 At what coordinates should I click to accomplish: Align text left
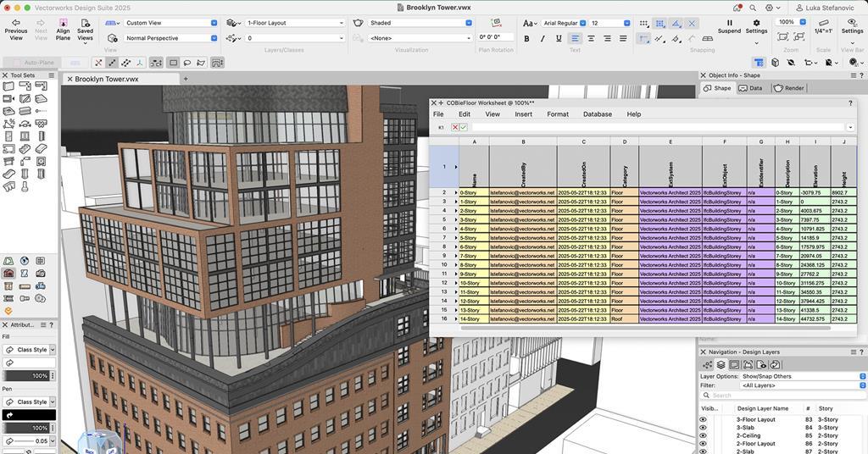(x=575, y=38)
